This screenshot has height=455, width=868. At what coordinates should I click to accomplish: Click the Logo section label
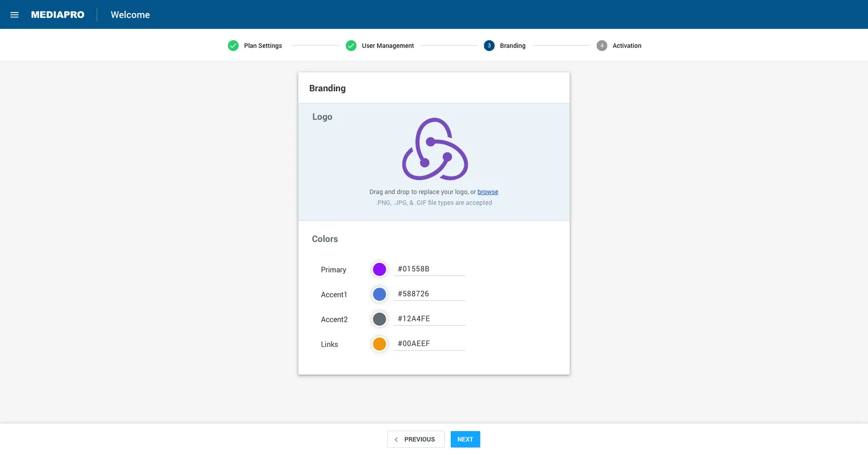click(x=322, y=117)
